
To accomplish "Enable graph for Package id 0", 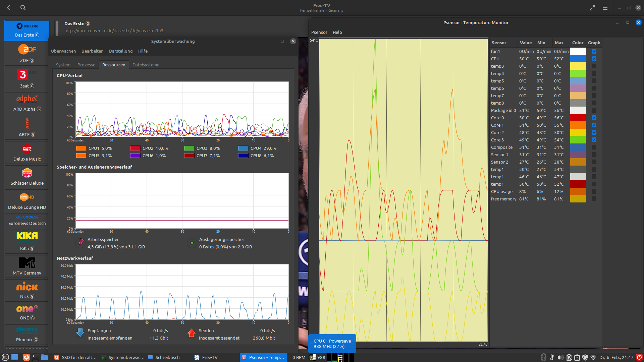I will tap(594, 110).
